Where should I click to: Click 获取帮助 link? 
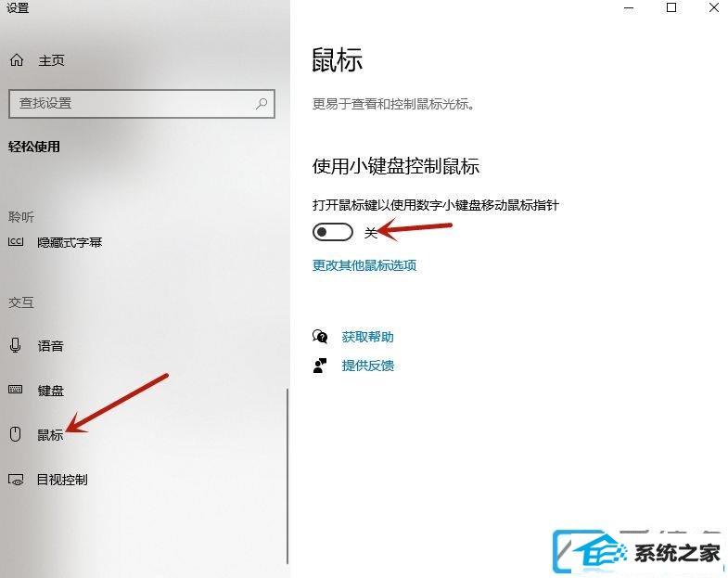(x=368, y=337)
